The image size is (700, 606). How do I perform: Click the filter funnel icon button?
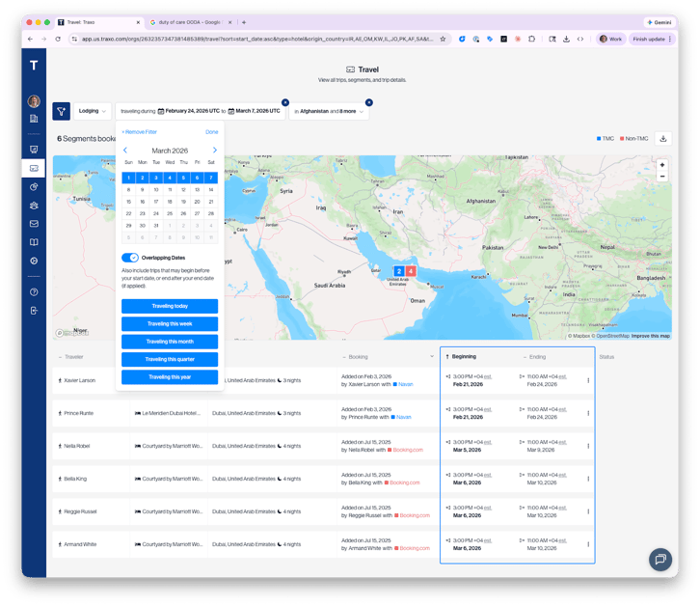[61, 112]
